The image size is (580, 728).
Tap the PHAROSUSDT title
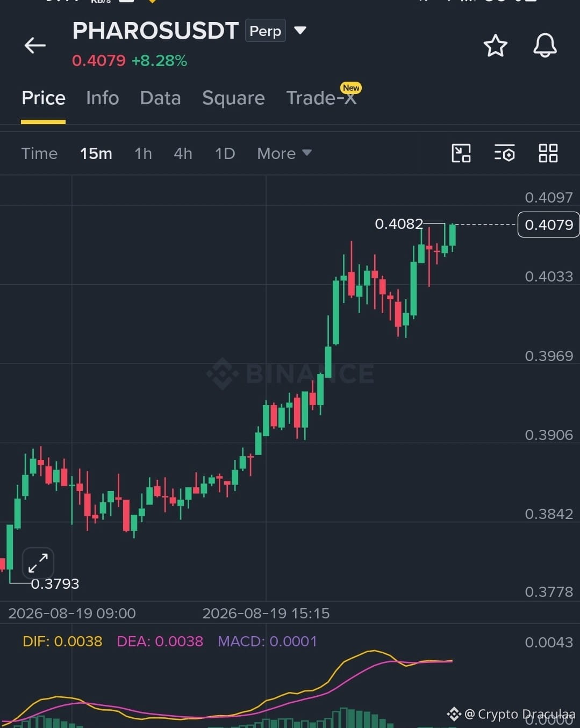point(155,31)
